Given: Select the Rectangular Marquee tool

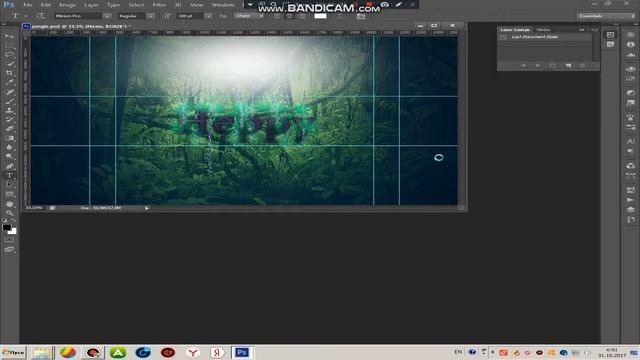Looking at the screenshot, I should point(9,45).
